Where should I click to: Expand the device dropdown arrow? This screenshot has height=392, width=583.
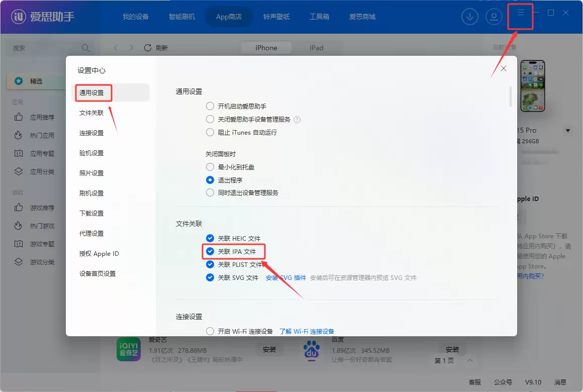coord(568,131)
